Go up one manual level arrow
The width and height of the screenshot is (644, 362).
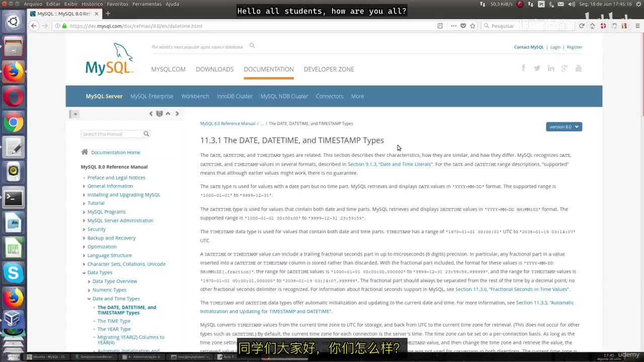pos(168,114)
